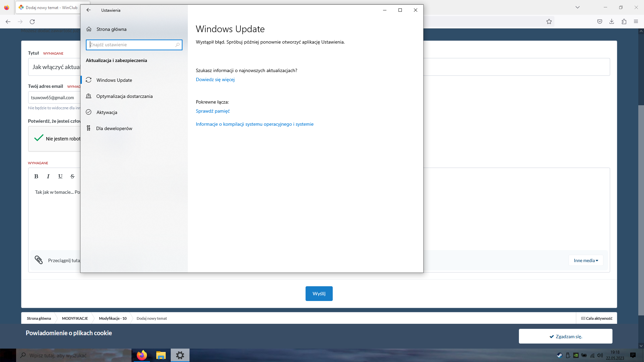Bookmark this page with the star icon
This screenshot has width=644, height=362.
(x=549, y=22)
